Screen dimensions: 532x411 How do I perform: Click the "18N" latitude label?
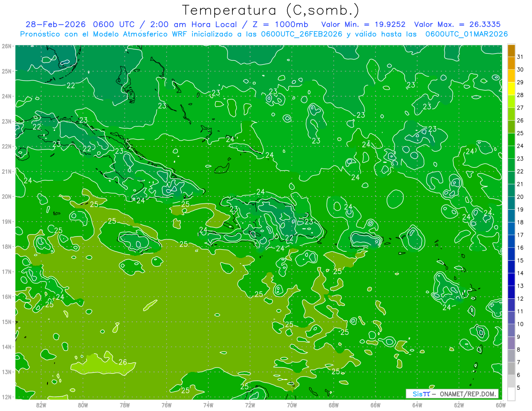[7, 247]
